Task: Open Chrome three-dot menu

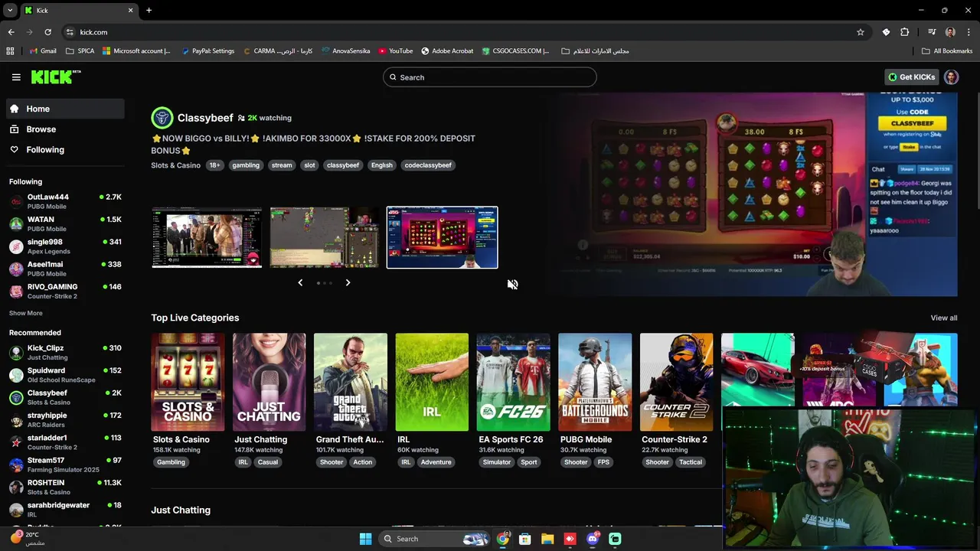Action: click(x=969, y=32)
